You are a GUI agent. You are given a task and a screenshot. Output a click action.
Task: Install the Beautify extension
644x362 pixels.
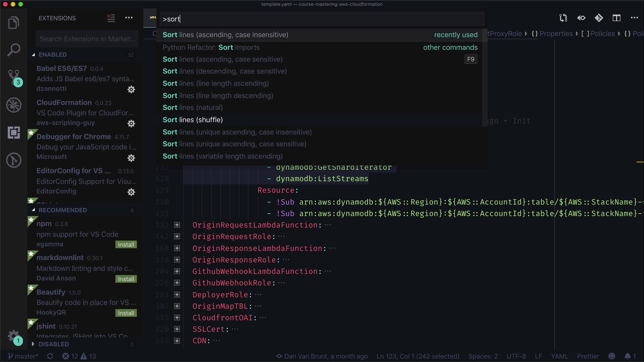126,313
